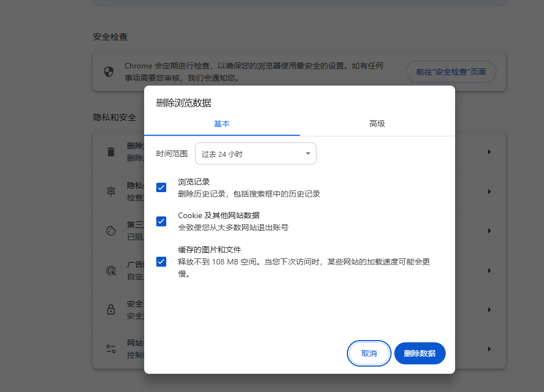Click the 时间范围 label
This screenshot has height=392, width=544.
172,153
